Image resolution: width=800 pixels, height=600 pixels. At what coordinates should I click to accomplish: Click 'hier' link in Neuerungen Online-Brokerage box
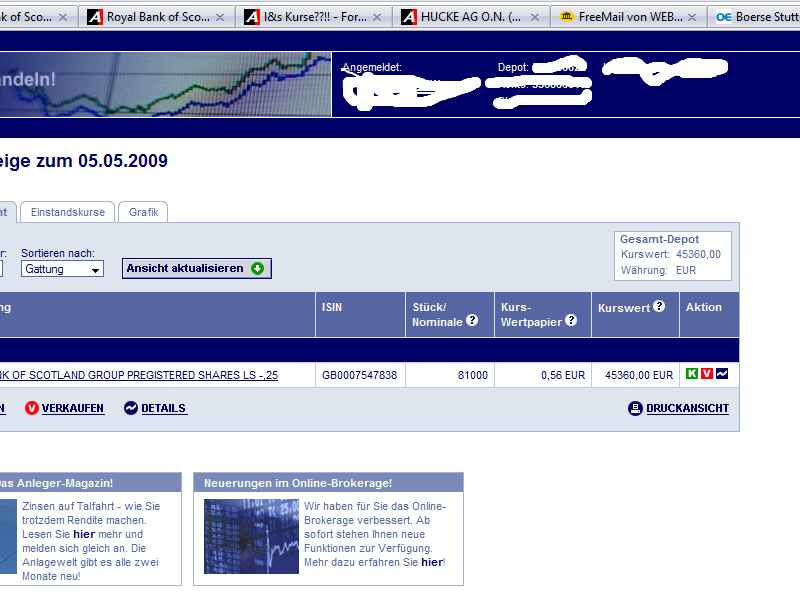(x=432, y=562)
